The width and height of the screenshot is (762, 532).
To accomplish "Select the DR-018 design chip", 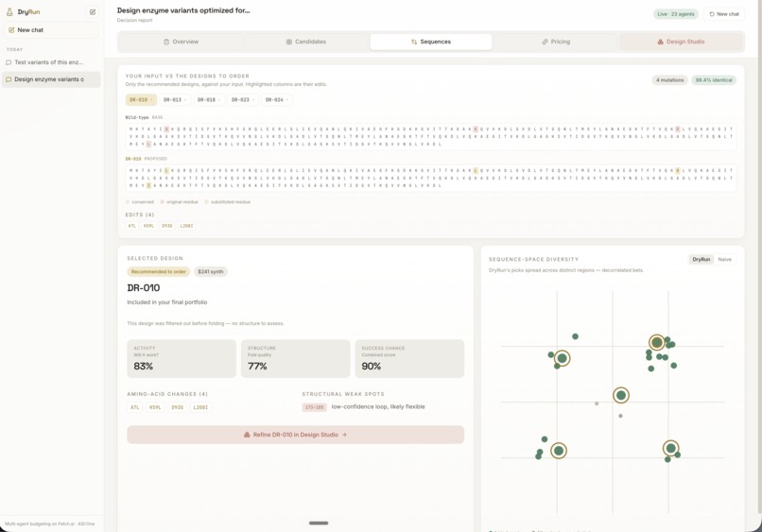I will 209,99.
